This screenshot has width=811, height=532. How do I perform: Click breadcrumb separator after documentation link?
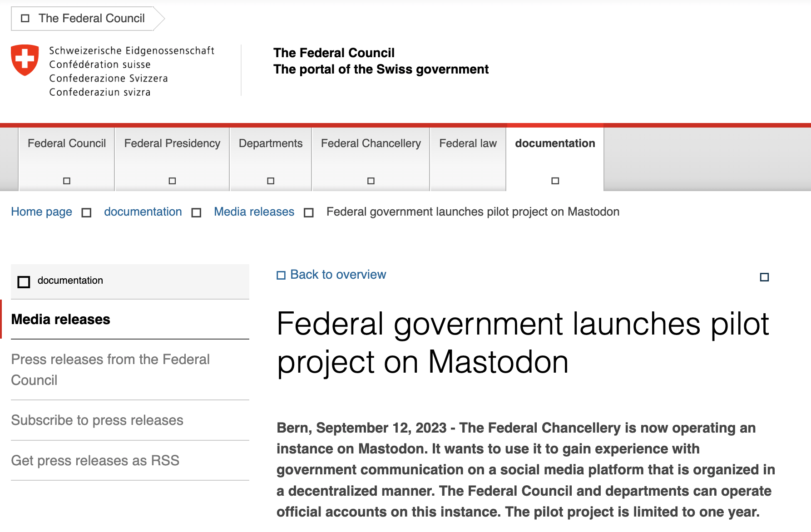(196, 213)
